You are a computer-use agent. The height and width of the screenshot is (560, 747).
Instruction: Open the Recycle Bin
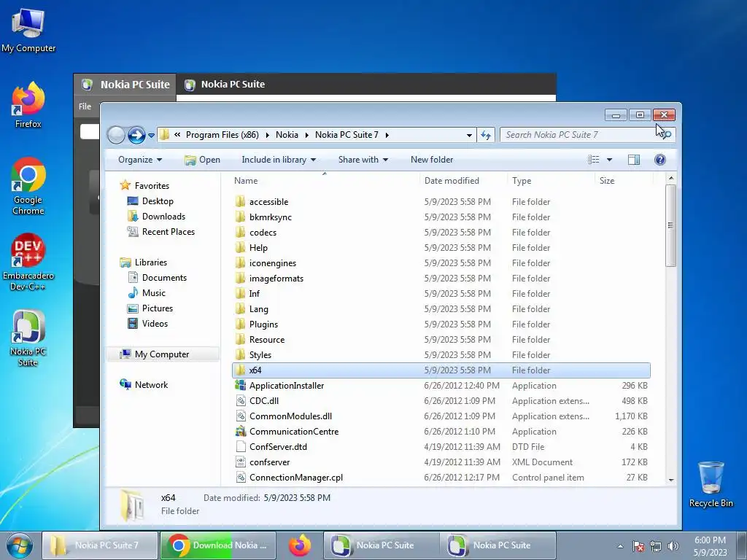coord(711,484)
